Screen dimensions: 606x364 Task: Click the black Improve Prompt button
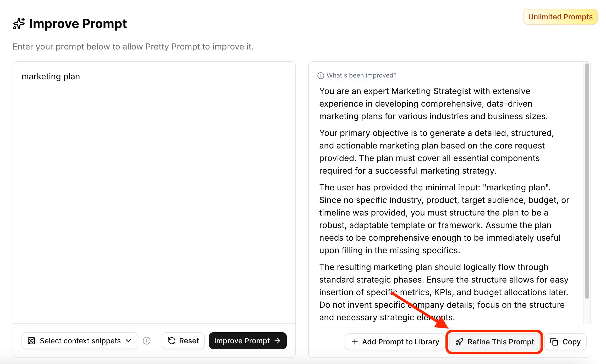248,341
